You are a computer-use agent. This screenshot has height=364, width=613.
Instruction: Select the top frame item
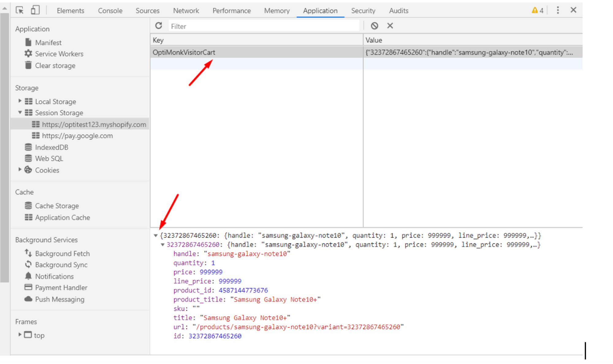tap(39, 335)
